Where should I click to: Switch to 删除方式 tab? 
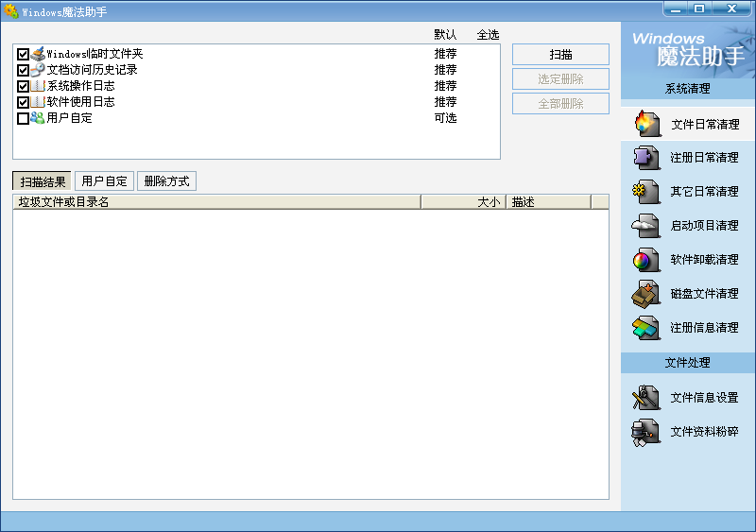[166, 181]
